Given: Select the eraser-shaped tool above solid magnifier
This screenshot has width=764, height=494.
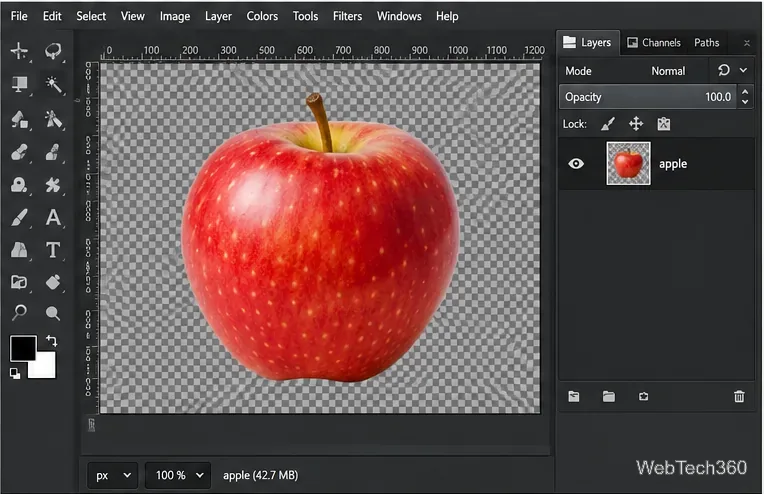Looking at the screenshot, I should pos(53,282).
